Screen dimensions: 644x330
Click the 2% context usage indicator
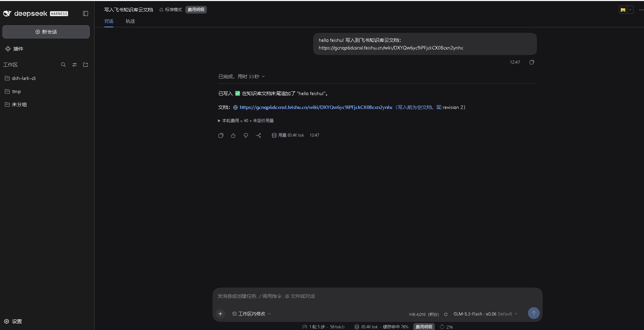[x=446, y=327]
